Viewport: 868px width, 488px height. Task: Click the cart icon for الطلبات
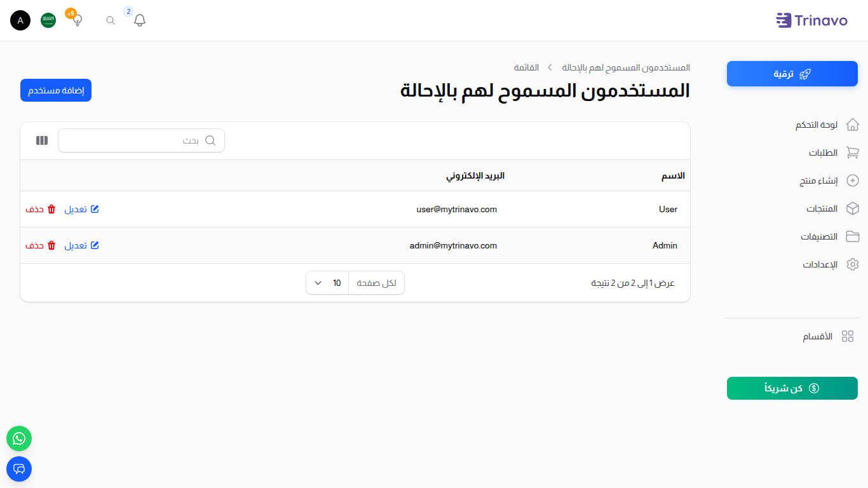853,152
